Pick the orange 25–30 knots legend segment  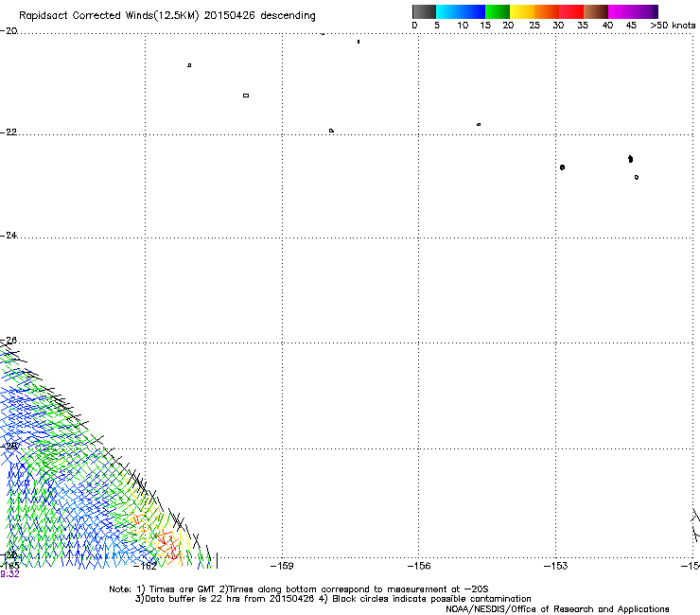pos(547,11)
